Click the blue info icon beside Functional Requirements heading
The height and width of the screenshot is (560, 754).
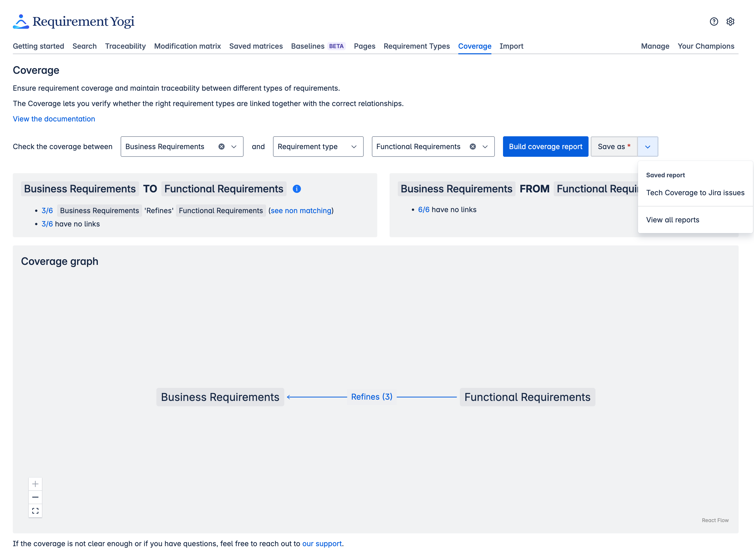pyautogui.click(x=297, y=189)
